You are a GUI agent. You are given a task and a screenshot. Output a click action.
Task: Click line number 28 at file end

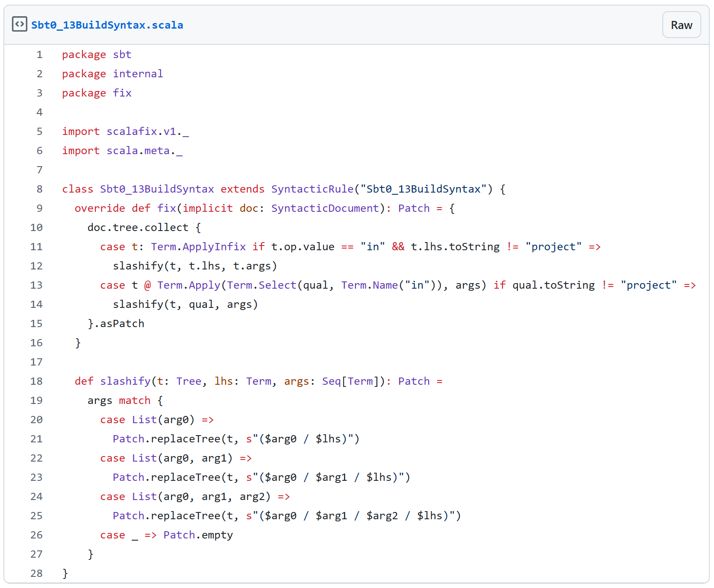(x=37, y=573)
